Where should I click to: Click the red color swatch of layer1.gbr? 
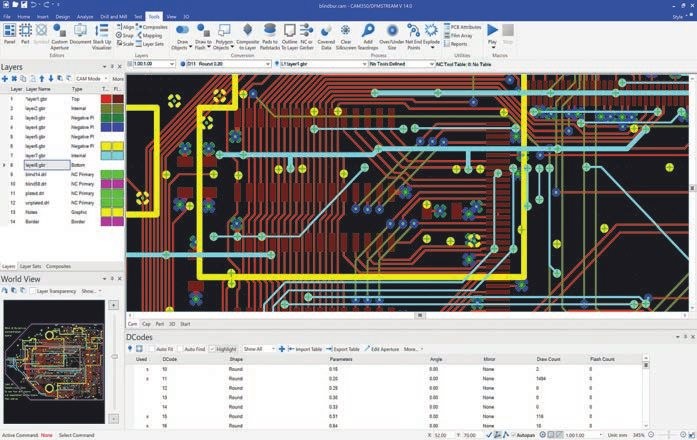coord(106,99)
